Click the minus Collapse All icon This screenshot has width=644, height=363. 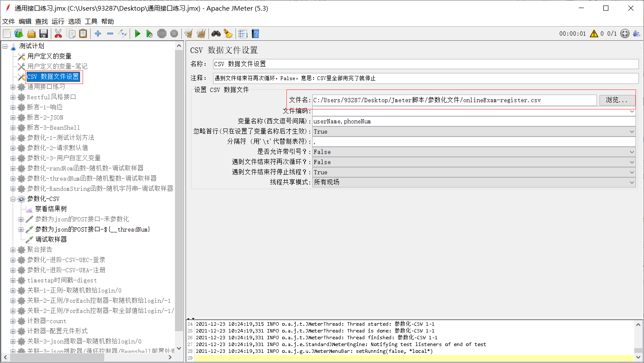110,34
